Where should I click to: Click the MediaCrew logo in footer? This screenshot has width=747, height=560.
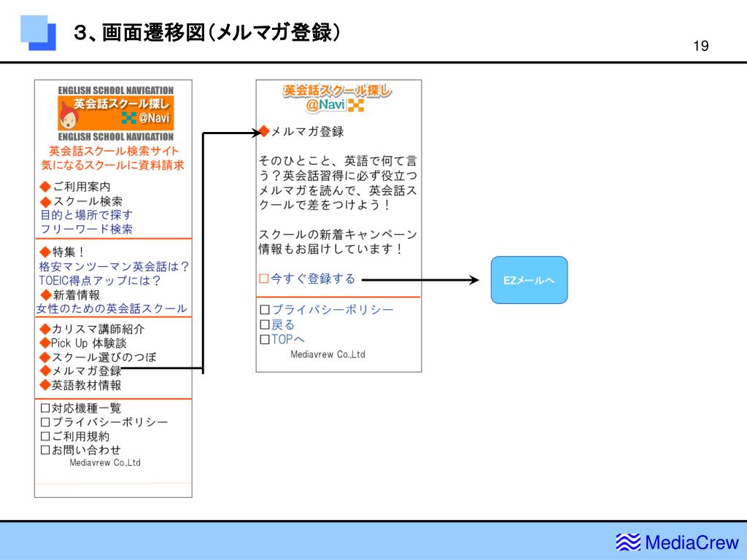tap(677, 542)
